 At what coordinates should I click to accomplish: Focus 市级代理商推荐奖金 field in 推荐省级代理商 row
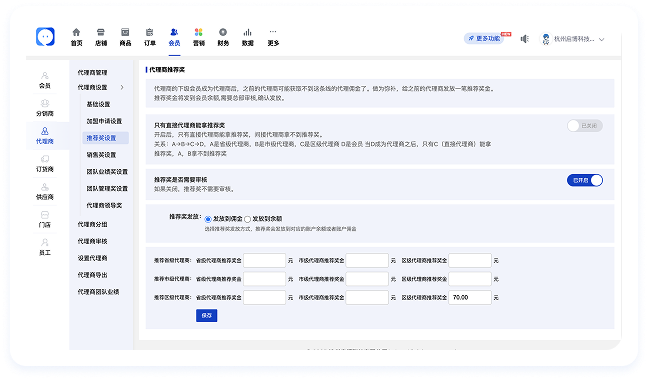coord(367,261)
